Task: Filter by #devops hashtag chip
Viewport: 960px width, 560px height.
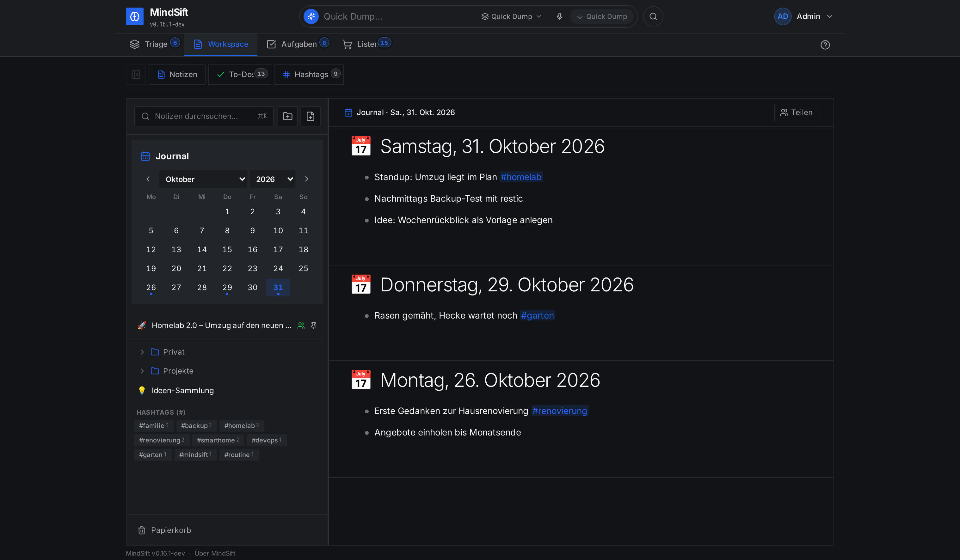Action: click(x=266, y=440)
